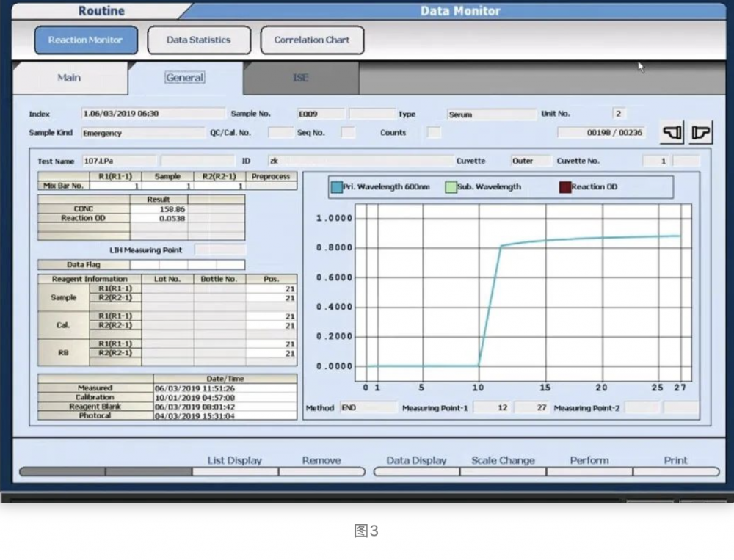734x560 pixels.
Task: Click the Cuvette field showing Outer
Action: tap(531, 161)
